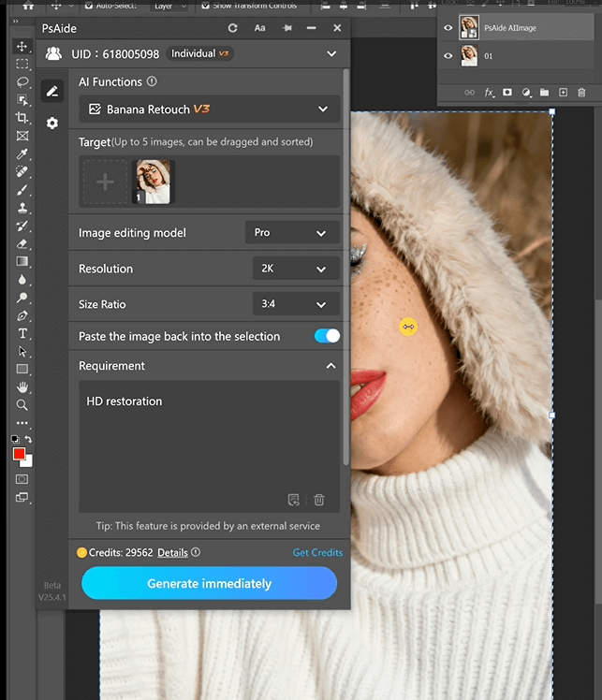Open credits Details link
Image resolution: width=602 pixels, height=700 pixels.
(x=172, y=553)
